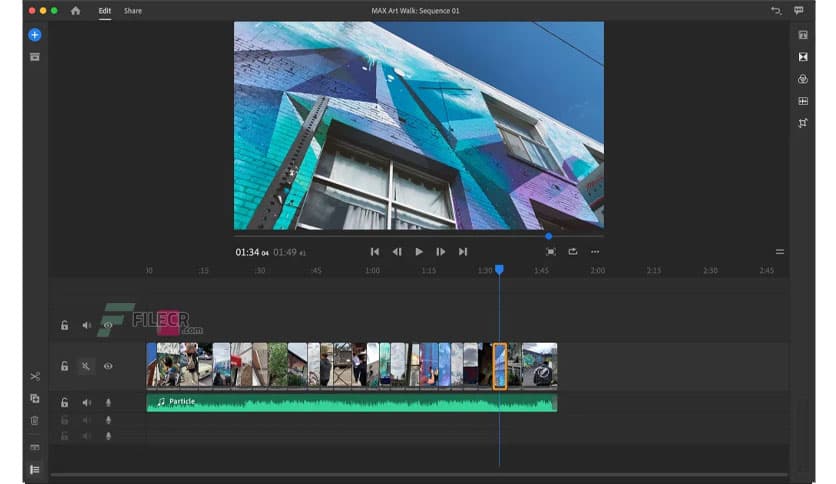Toggle loop playback
This screenshot has width=836, height=484.
pos(573,252)
